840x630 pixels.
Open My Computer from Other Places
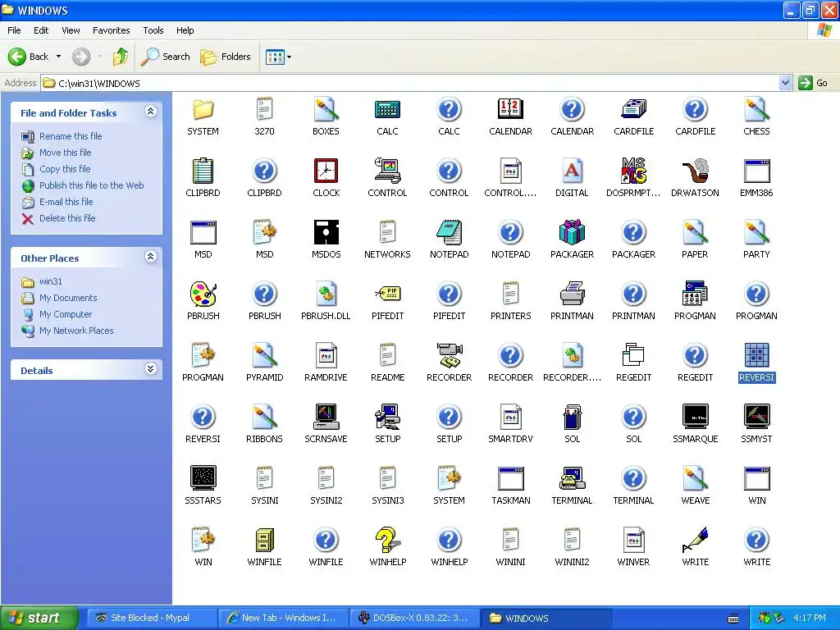66,314
